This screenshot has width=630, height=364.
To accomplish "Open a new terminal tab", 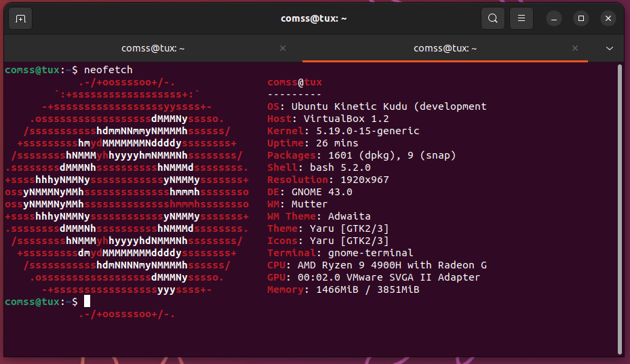I will pos(20,18).
